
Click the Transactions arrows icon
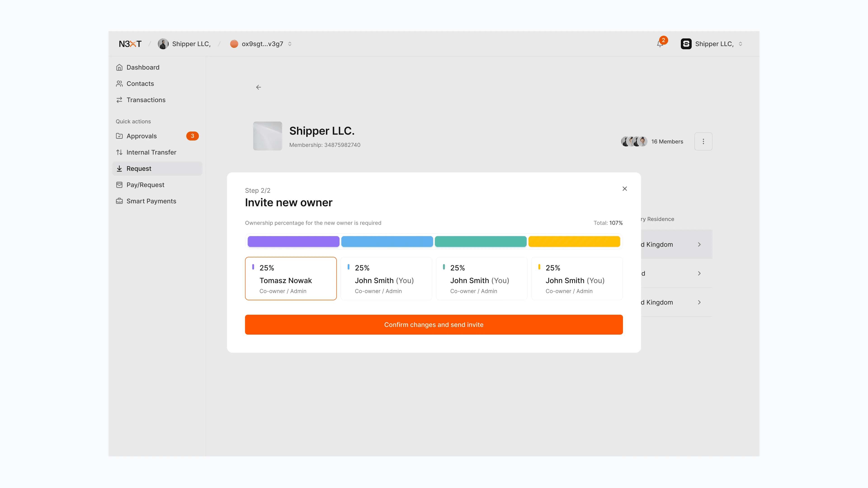coord(119,100)
